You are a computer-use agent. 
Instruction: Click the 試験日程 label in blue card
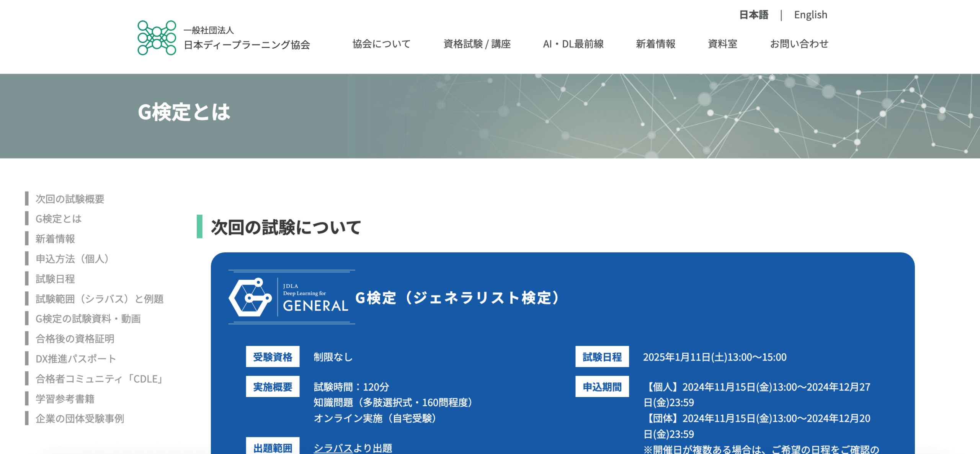pyautogui.click(x=602, y=357)
